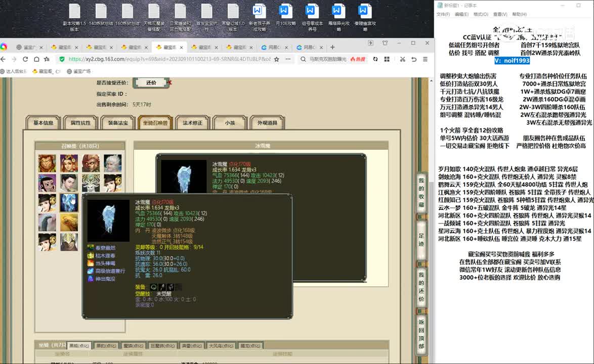
Task: Go forward one page in the browser
Action: pos(14,59)
